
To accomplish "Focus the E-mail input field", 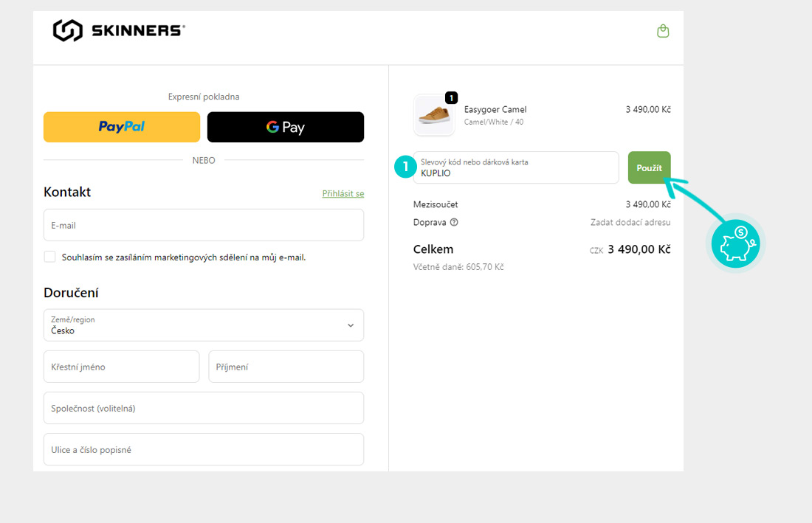I will (x=203, y=225).
